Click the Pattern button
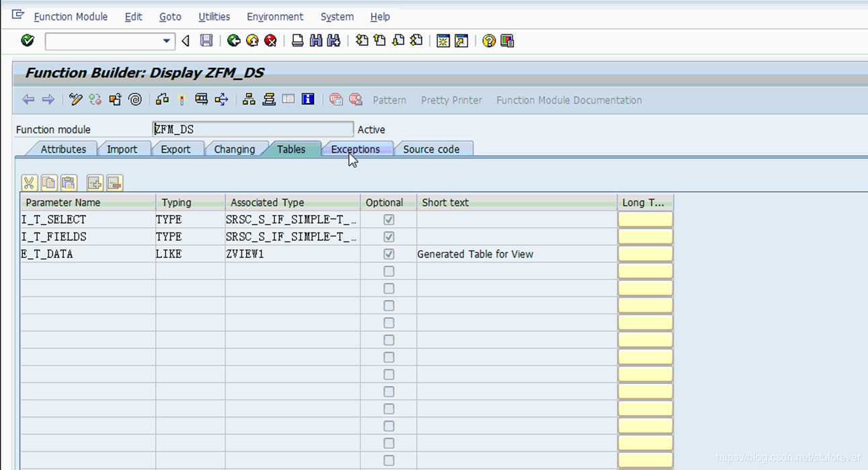 click(389, 100)
